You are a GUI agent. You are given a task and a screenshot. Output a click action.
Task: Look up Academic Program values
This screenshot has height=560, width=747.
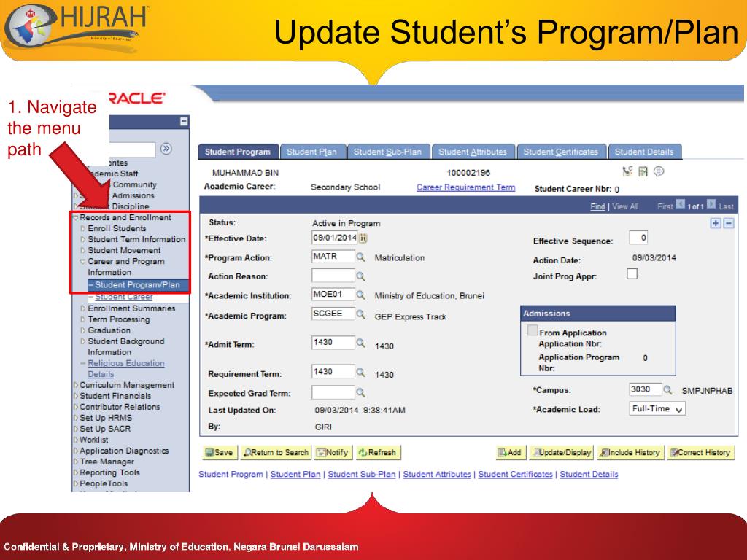(360, 314)
